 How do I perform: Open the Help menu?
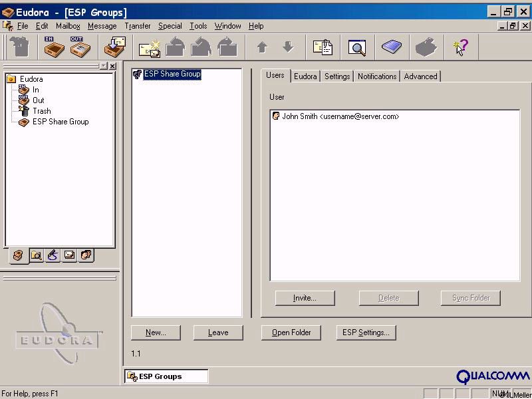pos(256,26)
